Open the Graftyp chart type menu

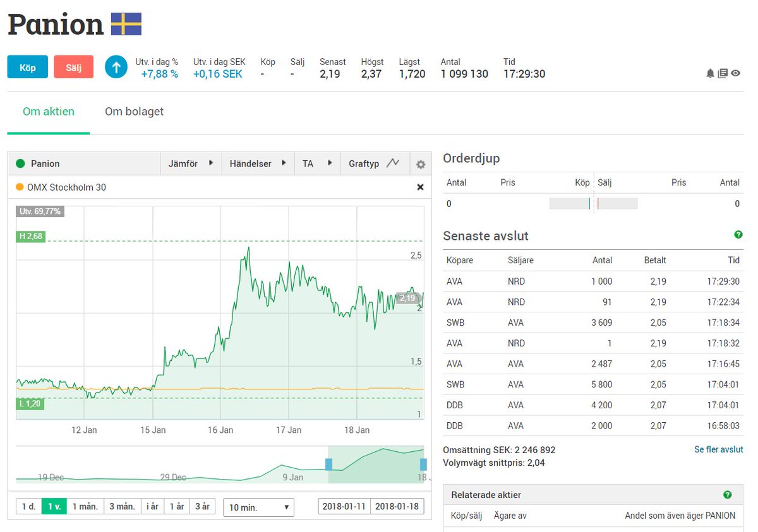coord(375,163)
